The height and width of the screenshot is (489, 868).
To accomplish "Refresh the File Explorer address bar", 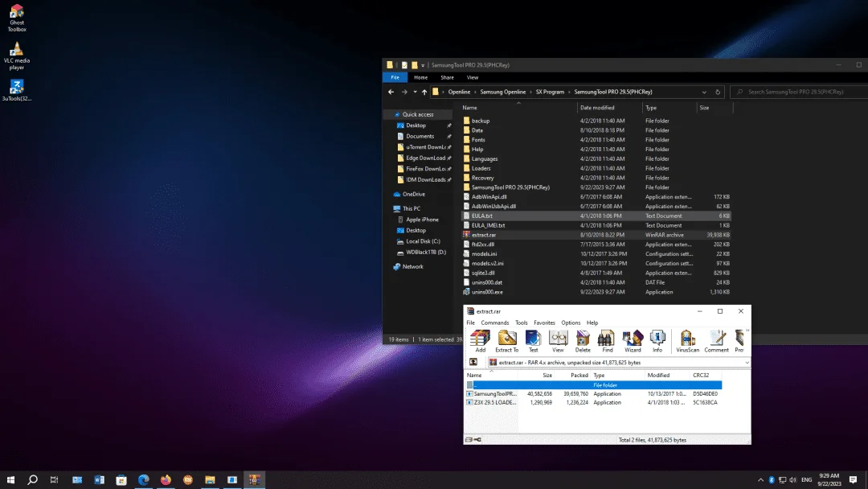I will pos(718,92).
